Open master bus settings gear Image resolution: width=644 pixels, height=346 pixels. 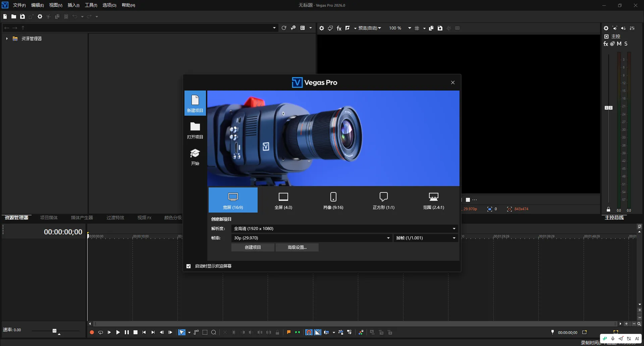606,28
